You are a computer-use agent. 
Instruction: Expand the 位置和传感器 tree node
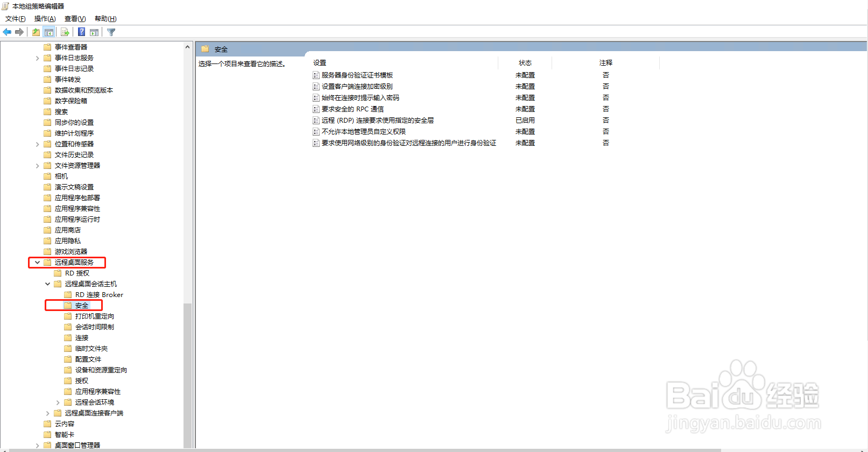point(37,144)
